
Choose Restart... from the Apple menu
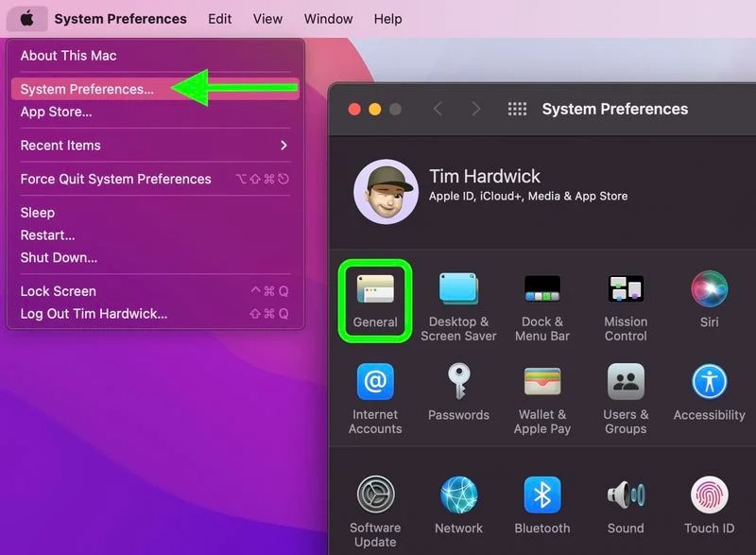click(x=155, y=235)
